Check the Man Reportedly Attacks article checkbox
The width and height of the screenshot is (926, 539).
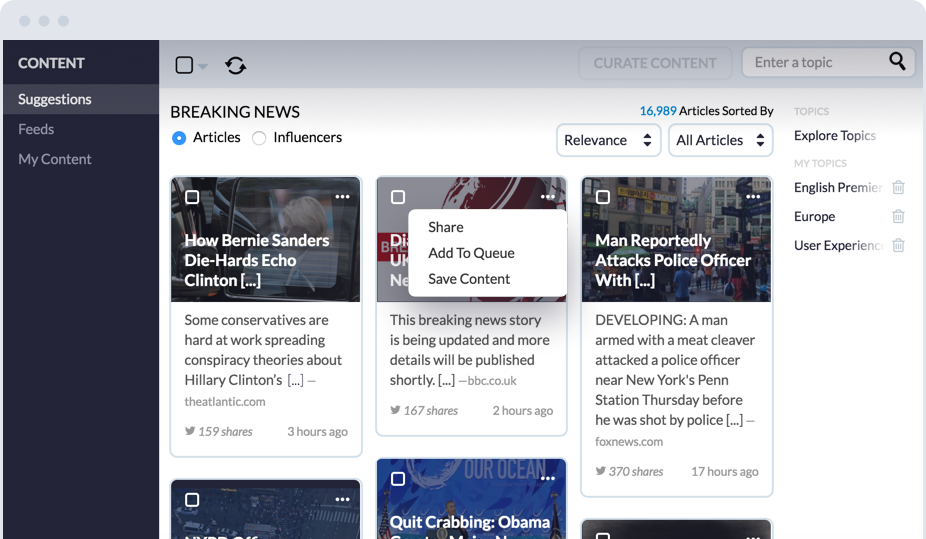tap(603, 197)
